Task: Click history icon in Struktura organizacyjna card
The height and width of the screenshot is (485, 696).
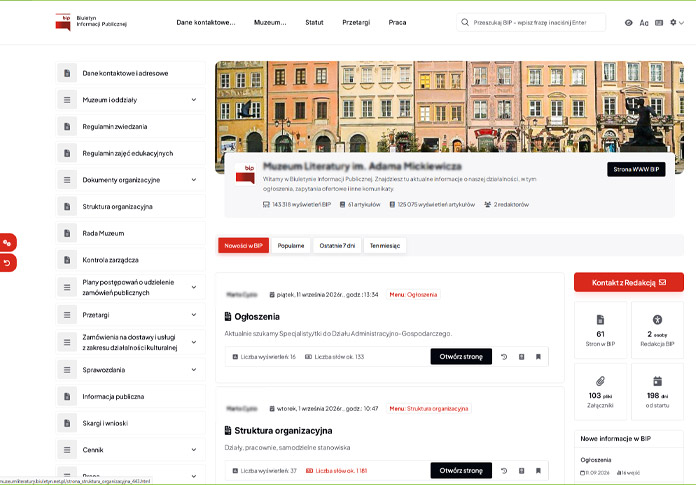Action: (x=504, y=471)
